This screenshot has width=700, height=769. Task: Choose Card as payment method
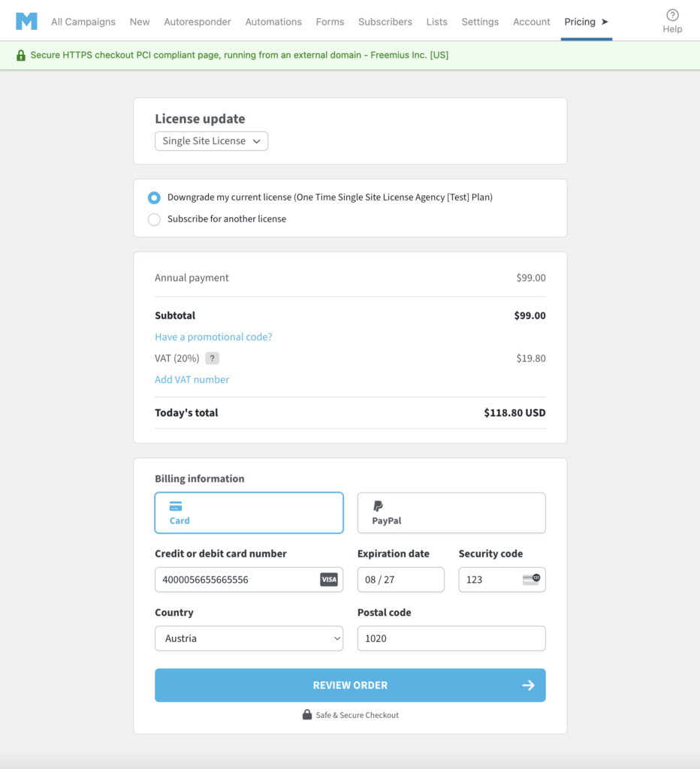[x=249, y=513]
